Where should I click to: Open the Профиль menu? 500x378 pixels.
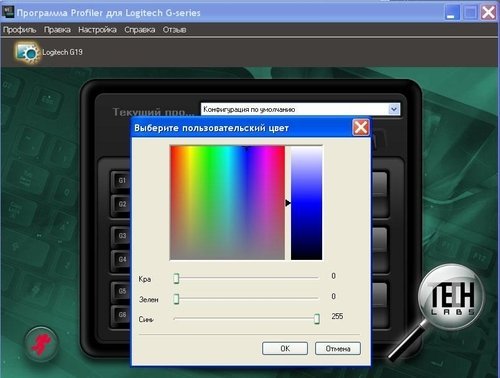(x=19, y=30)
